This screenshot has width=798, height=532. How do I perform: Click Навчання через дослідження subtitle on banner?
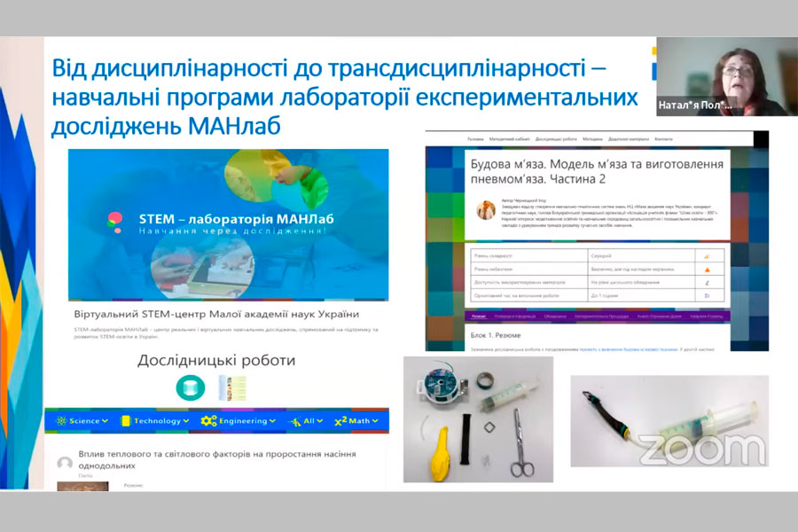tap(232, 231)
